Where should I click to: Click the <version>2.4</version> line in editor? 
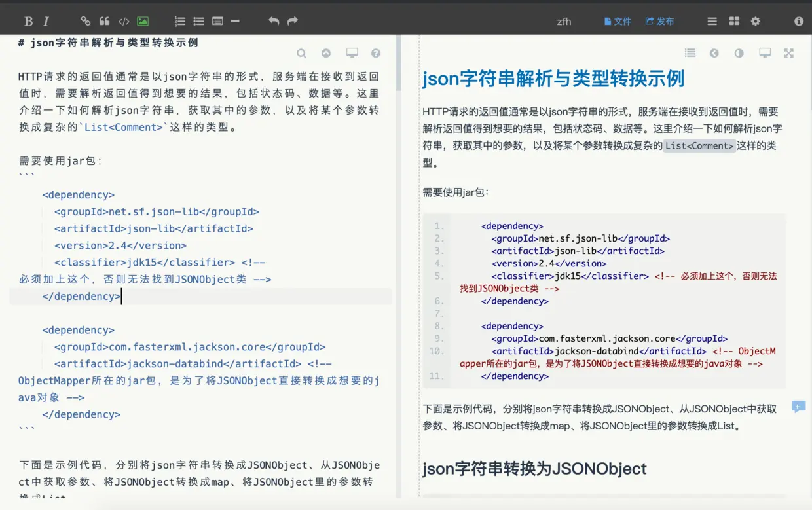pos(120,246)
